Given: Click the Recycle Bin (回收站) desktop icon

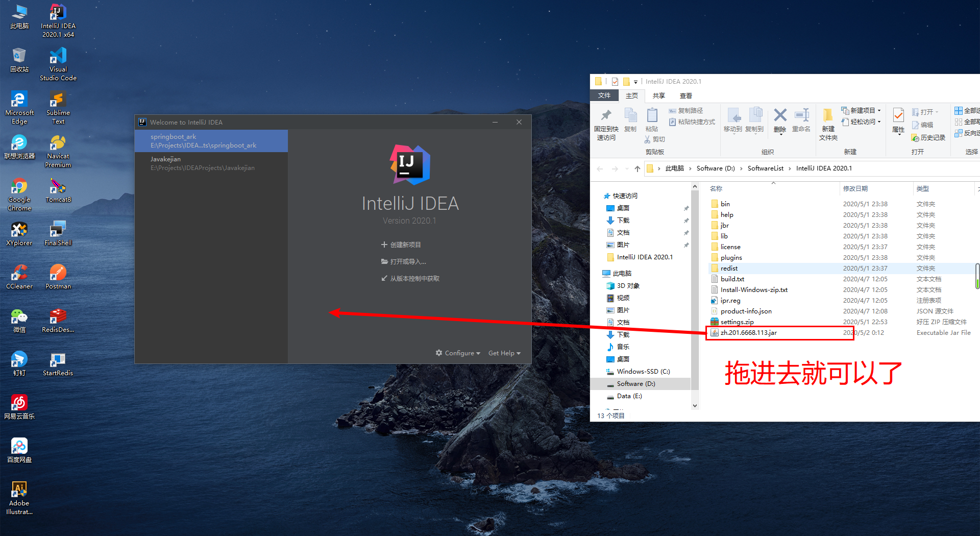Looking at the screenshot, I should click(x=19, y=60).
